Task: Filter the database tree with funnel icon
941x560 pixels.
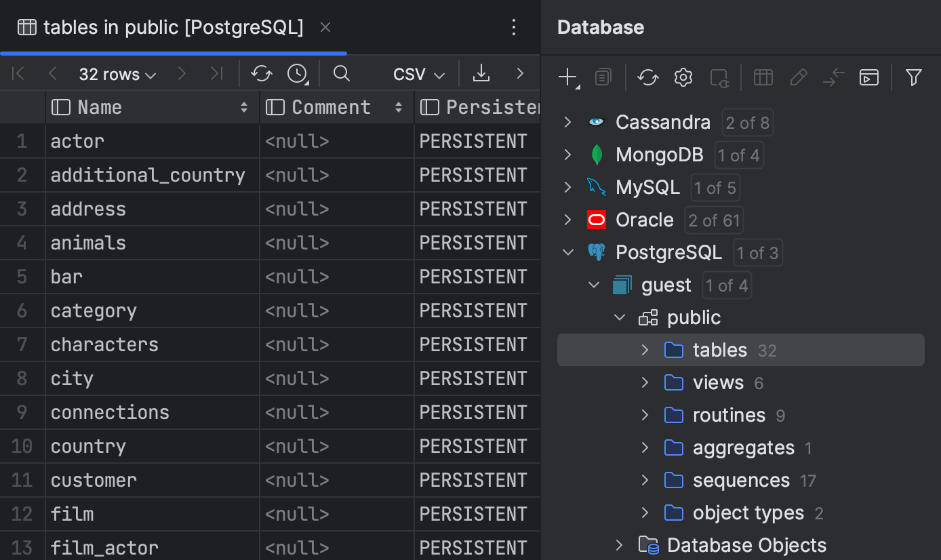Action: click(x=913, y=77)
